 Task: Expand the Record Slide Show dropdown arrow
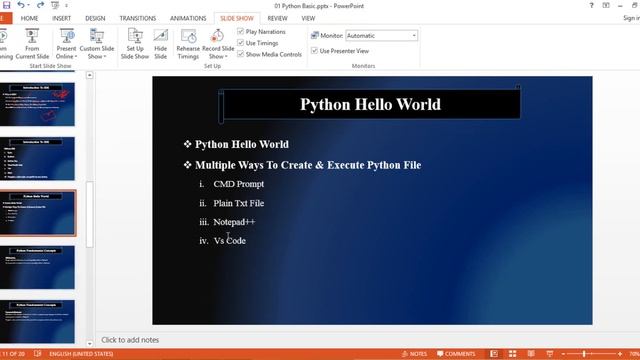tap(226, 57)
